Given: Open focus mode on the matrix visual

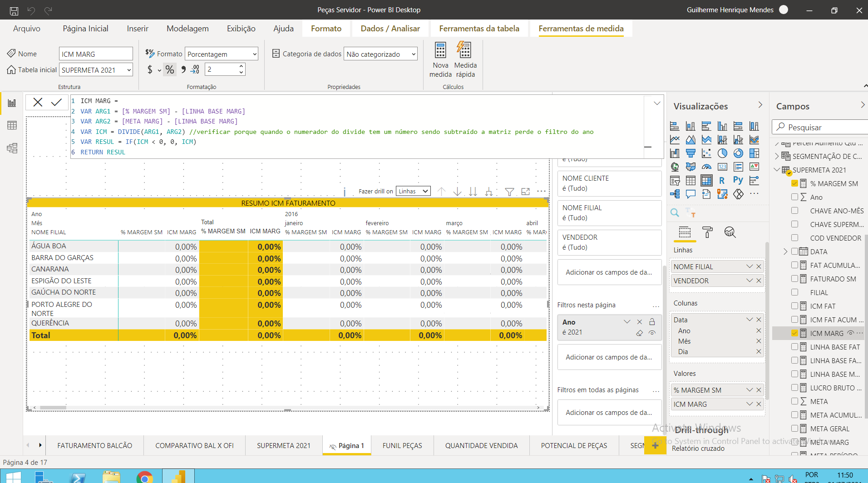Looking at the screenshot, I should [x=526, y=192].
